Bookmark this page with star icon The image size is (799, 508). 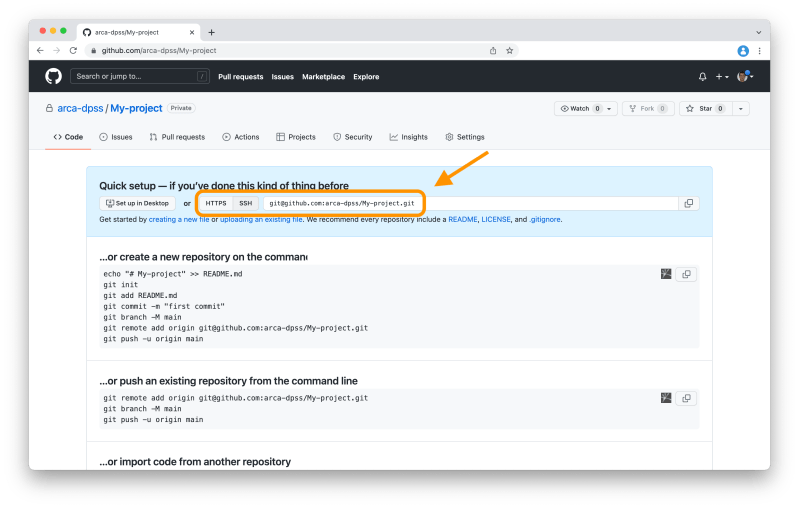pos(510,50)
